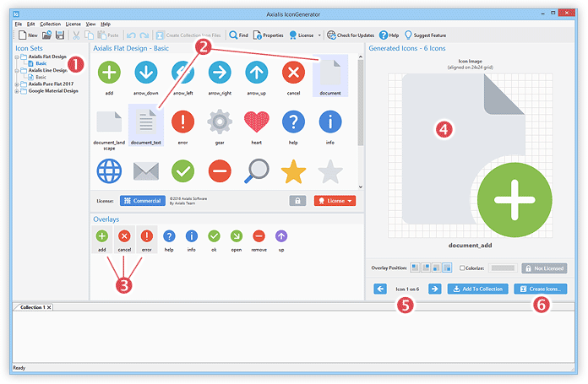
Task: Click the Add To Collection button
Action: click(x=478, y=289)
